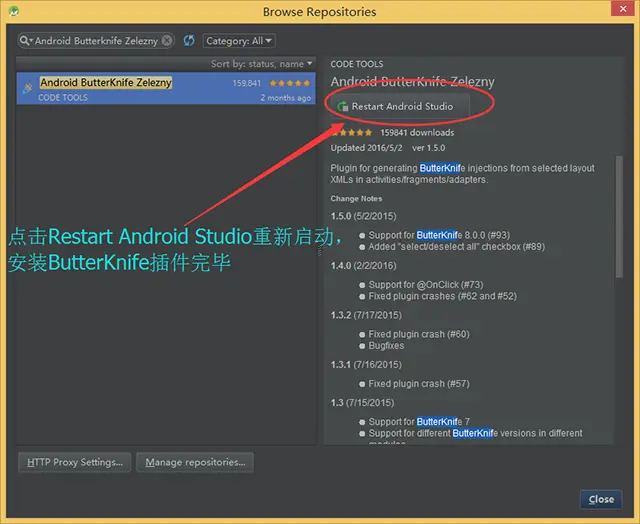
Task: Open HTTP Proxy Settings
Action: click(x=75, y=462)
